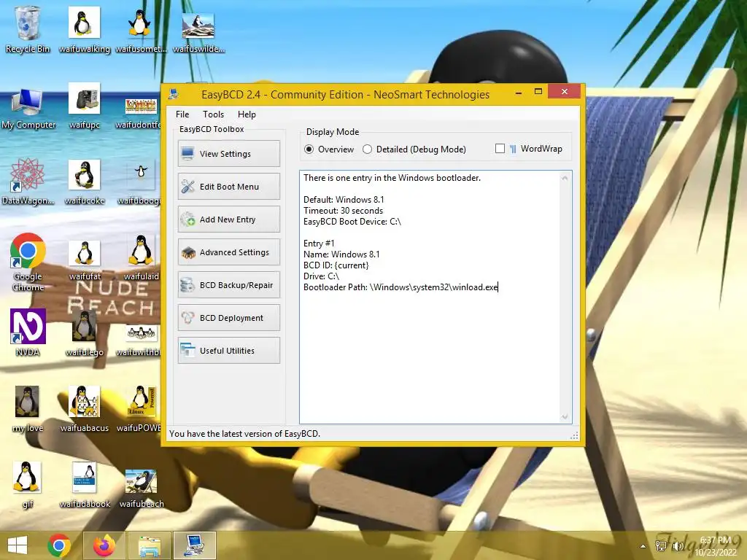
Task: Open the Edit Boot Menu section
Action: 228,187
